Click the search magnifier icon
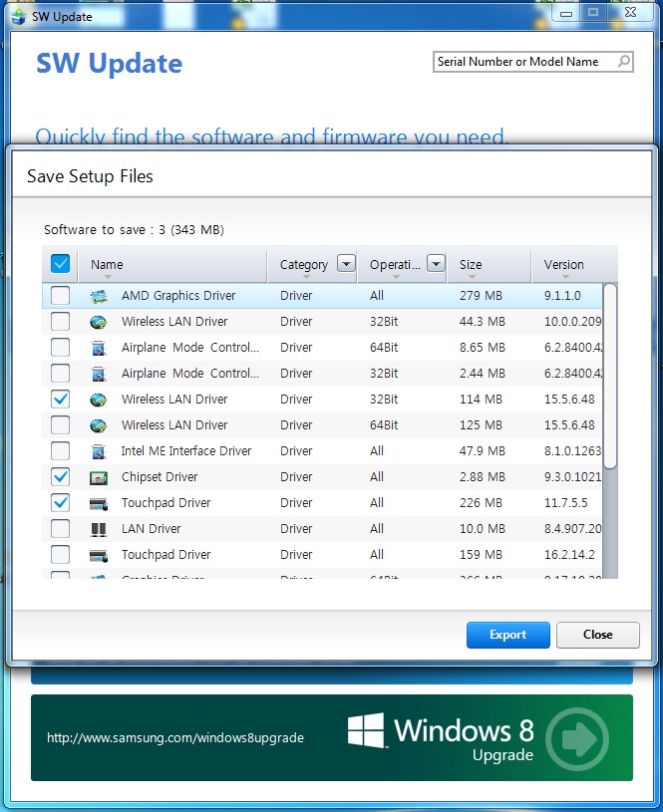This screenshot has width=663, height=812. pos(623,62)
